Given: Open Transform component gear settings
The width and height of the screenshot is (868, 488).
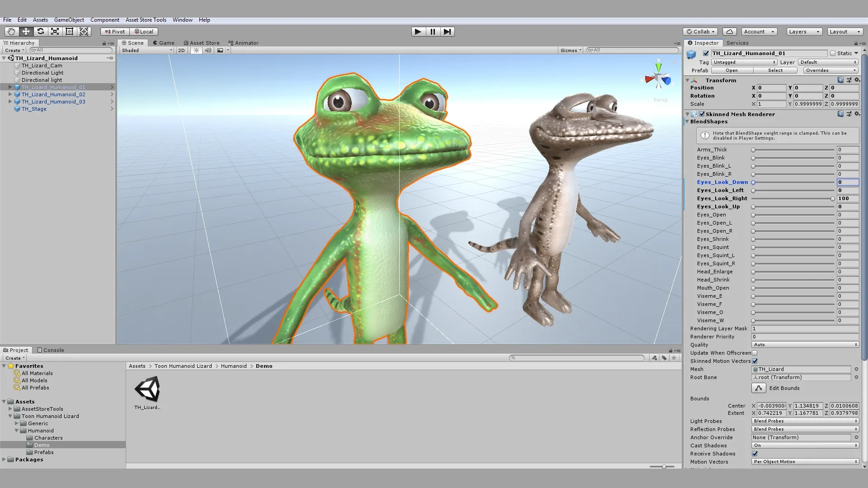Looking at the screenshot, I should pos(857,80).
